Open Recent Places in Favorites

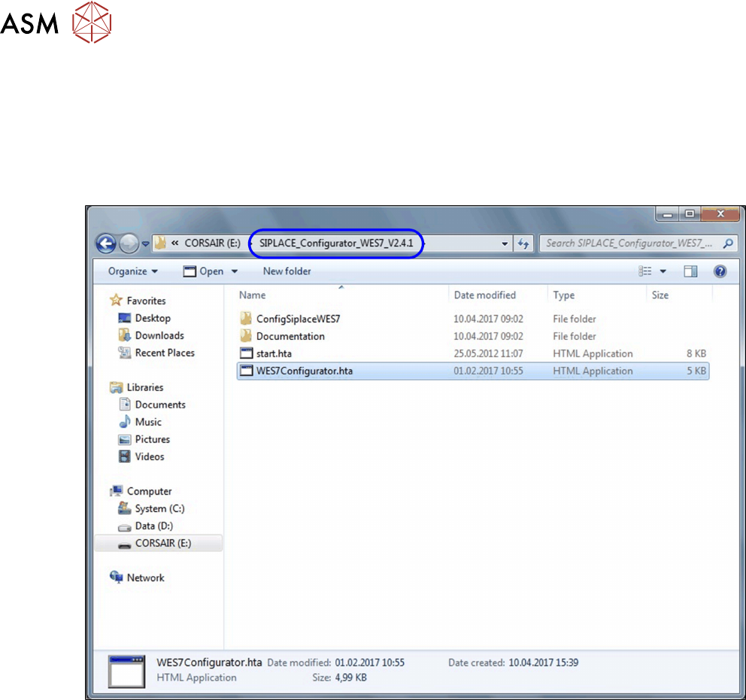point(165,353)
